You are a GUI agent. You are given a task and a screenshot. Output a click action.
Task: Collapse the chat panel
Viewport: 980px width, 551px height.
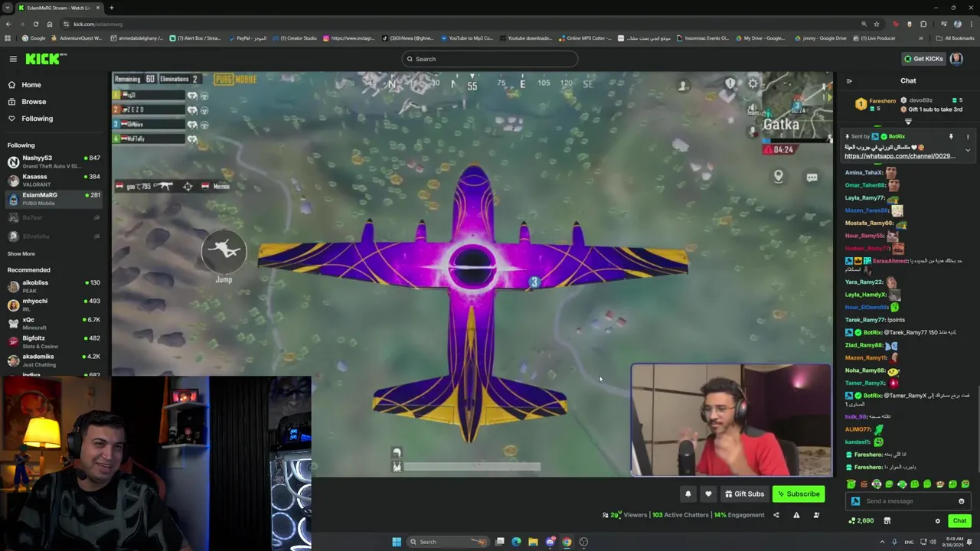click(x=849, y=81)
